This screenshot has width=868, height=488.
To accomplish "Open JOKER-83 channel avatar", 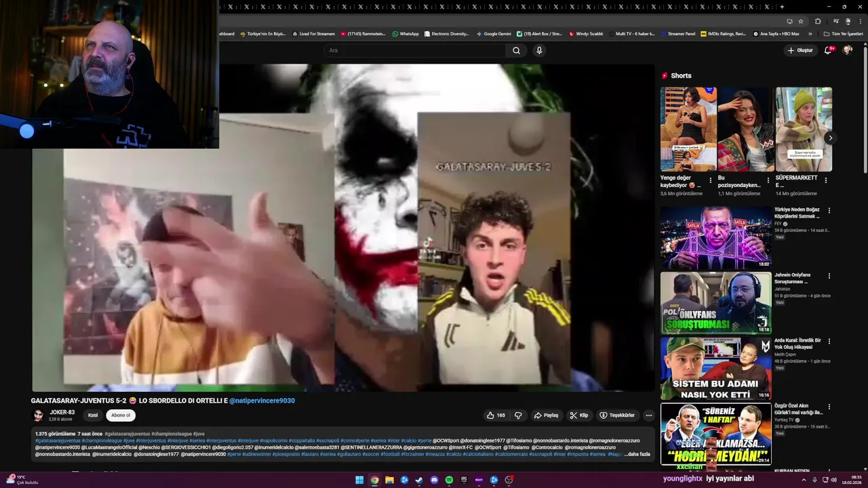I will (x=39, y=415).
